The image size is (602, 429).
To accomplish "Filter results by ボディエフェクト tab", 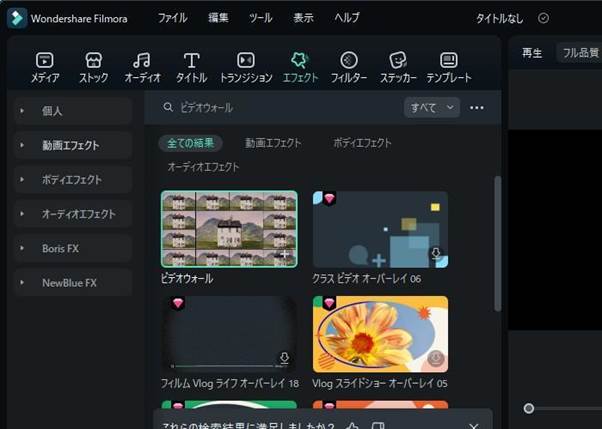I will click(362, 143).
